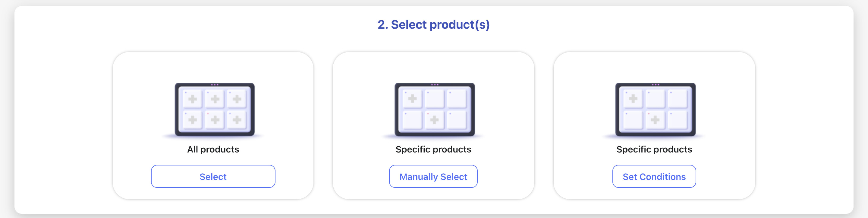Click empty bottom-left tile above Set Conditions
The height and width of the screenshot is (218, 868).
pyautogui.click(x=633, y=120)
